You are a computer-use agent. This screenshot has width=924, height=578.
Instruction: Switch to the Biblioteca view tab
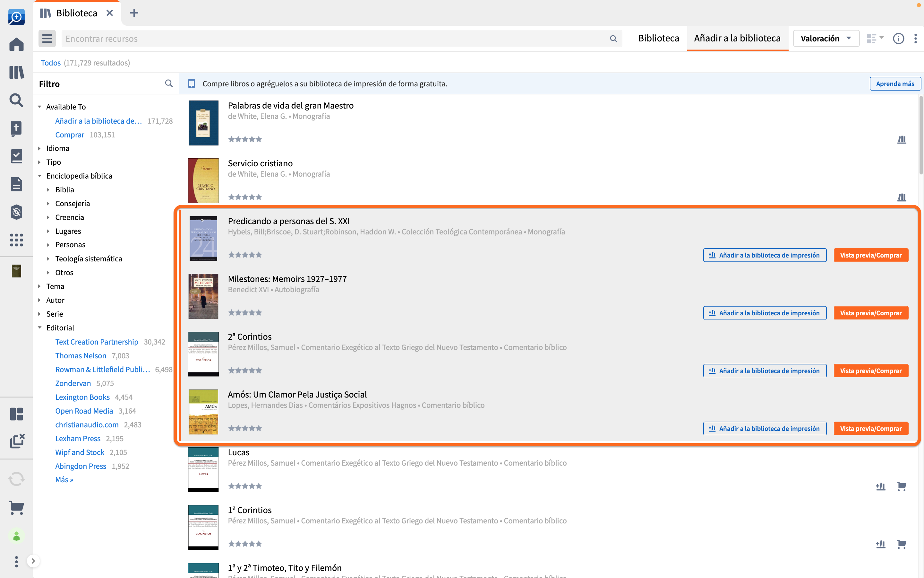tap(658, 38)
